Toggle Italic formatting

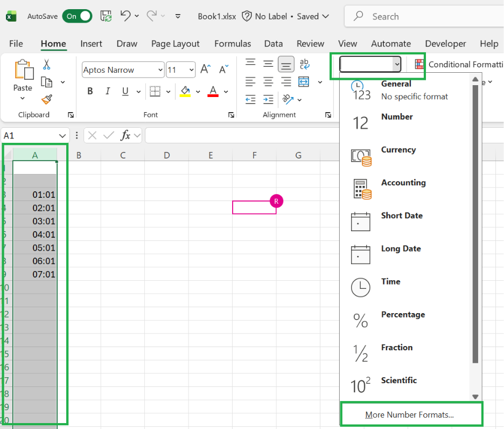[x=108, y=92]
